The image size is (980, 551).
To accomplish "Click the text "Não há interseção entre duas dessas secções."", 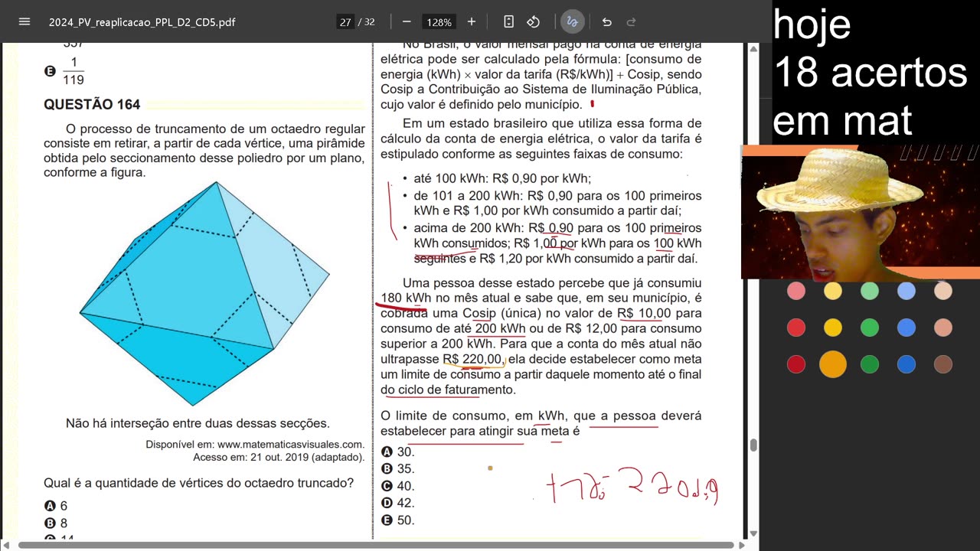I will click(198, 423).
